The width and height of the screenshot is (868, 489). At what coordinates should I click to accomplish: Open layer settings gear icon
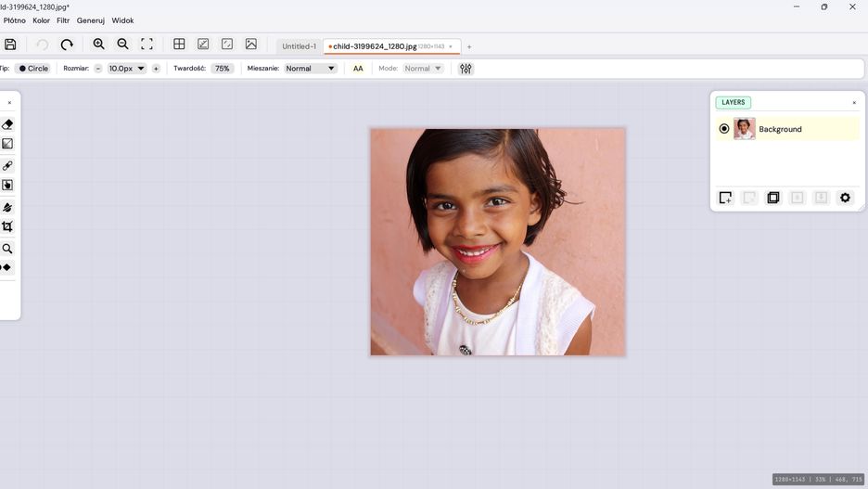[x=845, y=198]
